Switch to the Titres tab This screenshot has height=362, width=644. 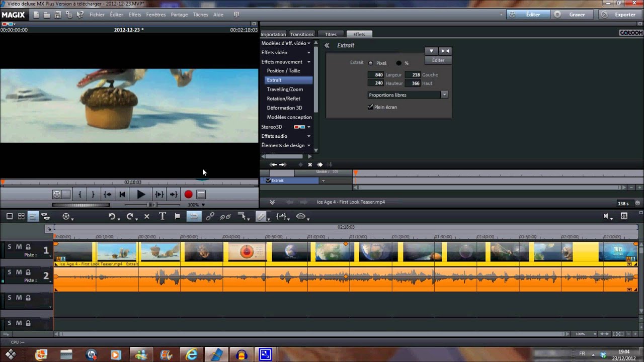(331, 34)
